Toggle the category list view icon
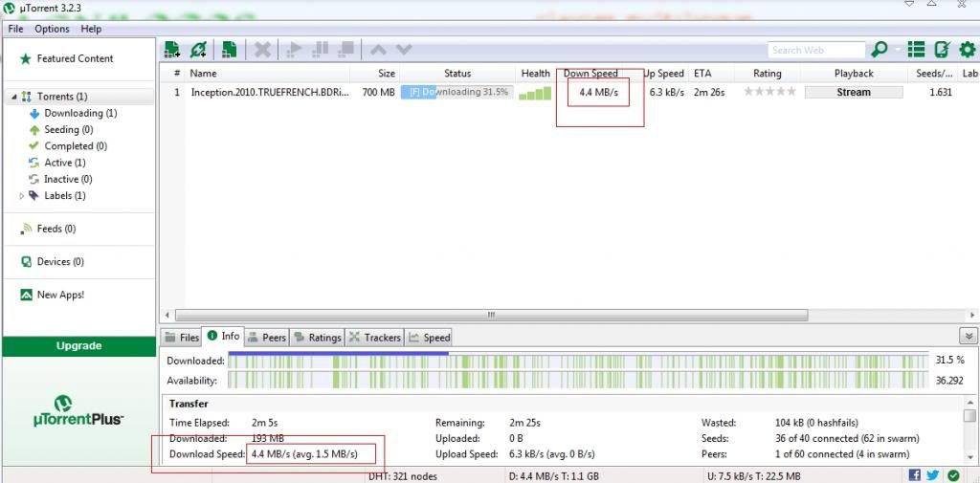 click(x=916, y=50)
